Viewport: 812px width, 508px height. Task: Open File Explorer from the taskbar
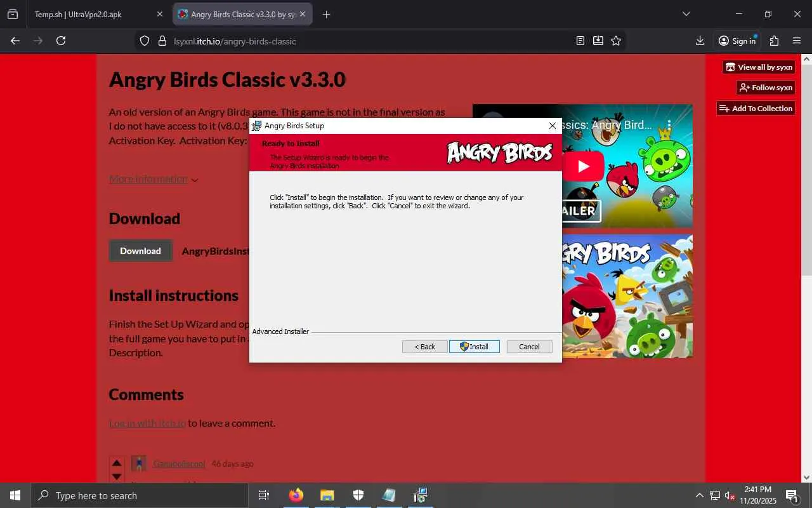tap(327, 495)
